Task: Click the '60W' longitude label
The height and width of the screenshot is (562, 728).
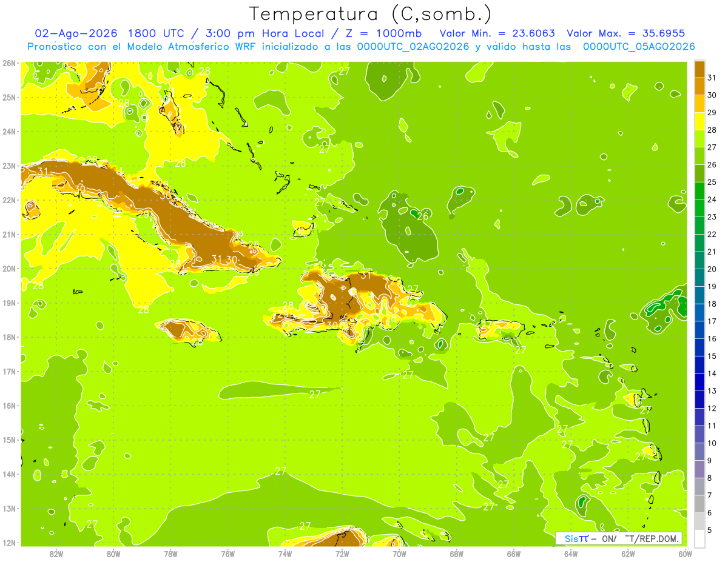Action: 686,553
